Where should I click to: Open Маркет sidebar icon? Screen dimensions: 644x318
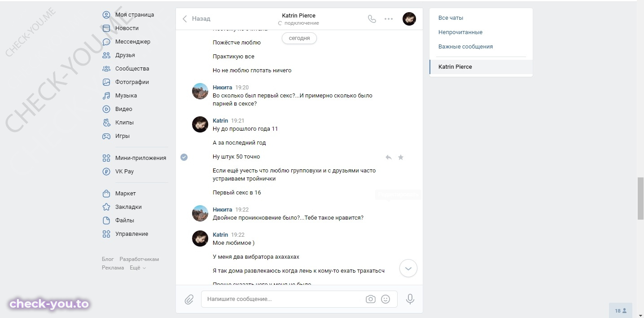[106, 194]
